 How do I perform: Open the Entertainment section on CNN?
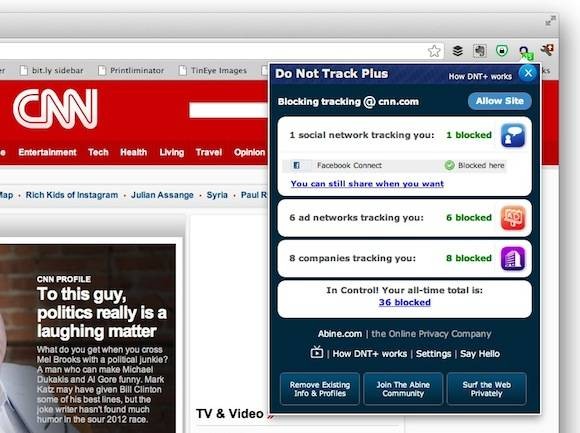(47, 152)
